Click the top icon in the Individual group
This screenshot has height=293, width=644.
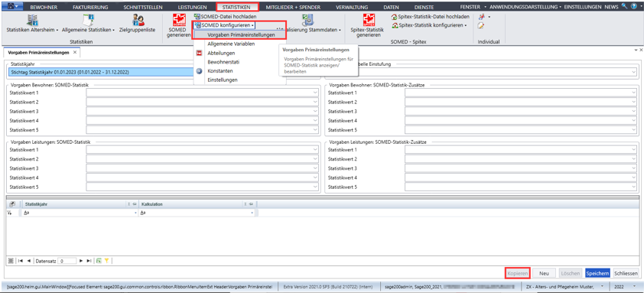point(481,17)
